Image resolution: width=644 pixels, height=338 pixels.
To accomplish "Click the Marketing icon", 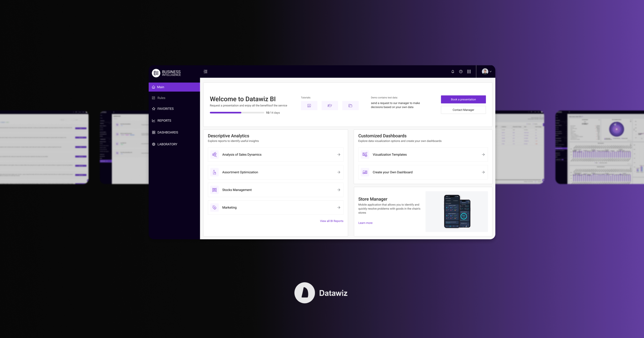I will [x=214, y=207].
